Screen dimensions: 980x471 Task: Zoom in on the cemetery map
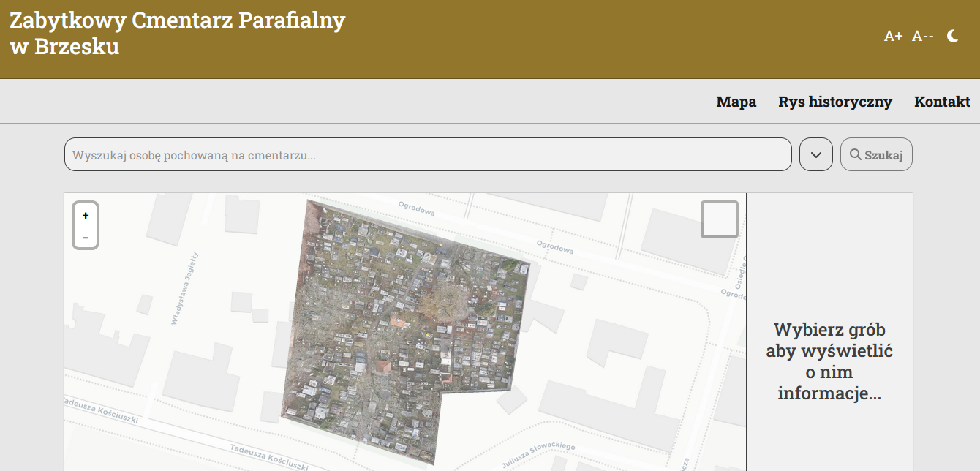click(86, 216)
